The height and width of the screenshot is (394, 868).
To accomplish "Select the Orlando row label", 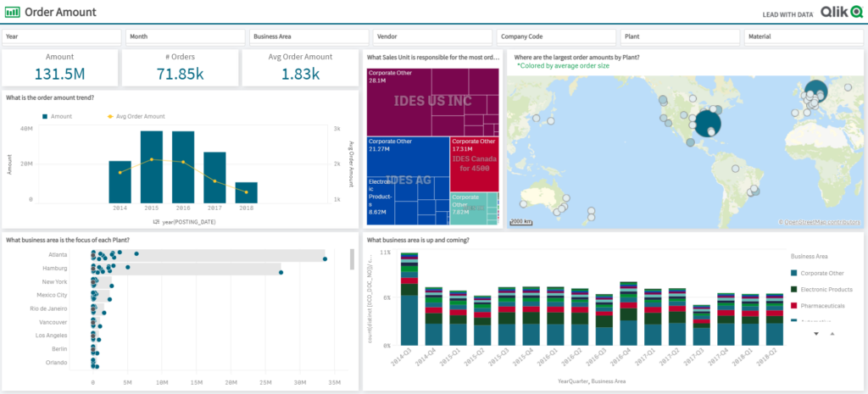I will click(57, 363).
